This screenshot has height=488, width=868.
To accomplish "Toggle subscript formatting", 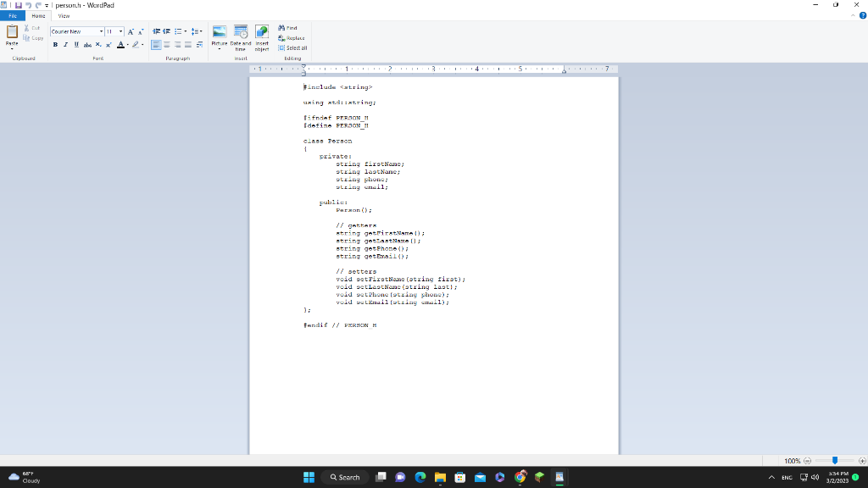I will tap(97, 44).
